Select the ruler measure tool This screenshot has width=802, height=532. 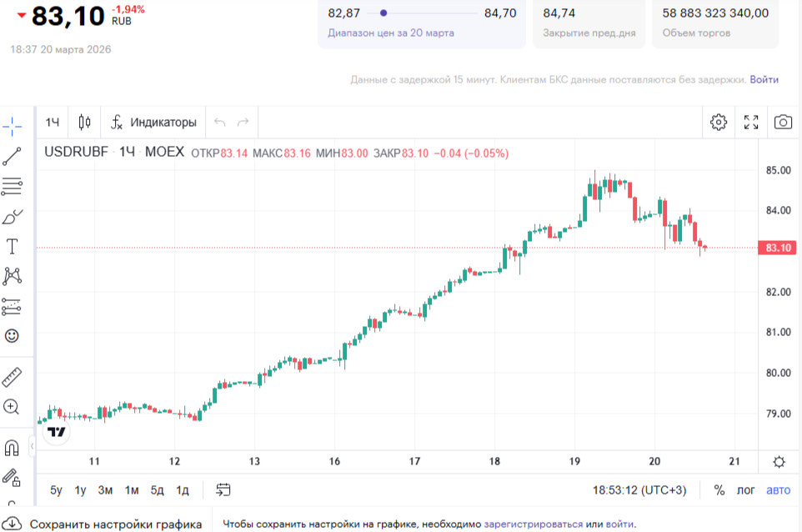(x=13, y=376)
